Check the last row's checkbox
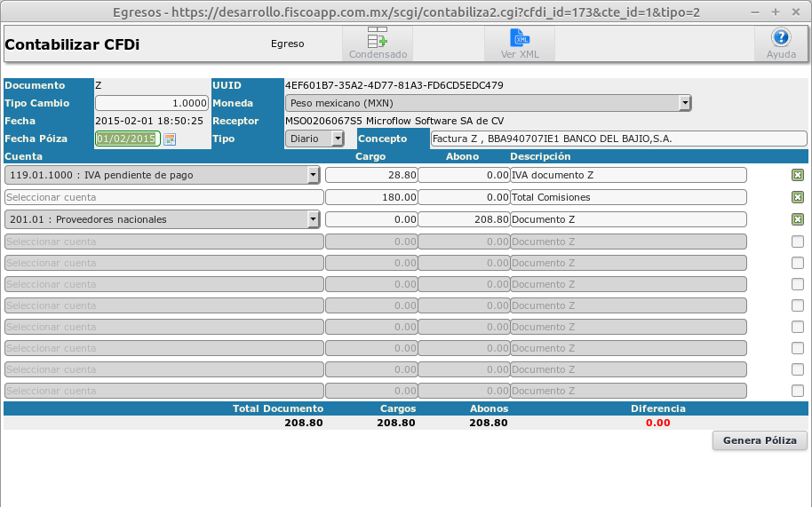812x507 pixels. point(797,391)
